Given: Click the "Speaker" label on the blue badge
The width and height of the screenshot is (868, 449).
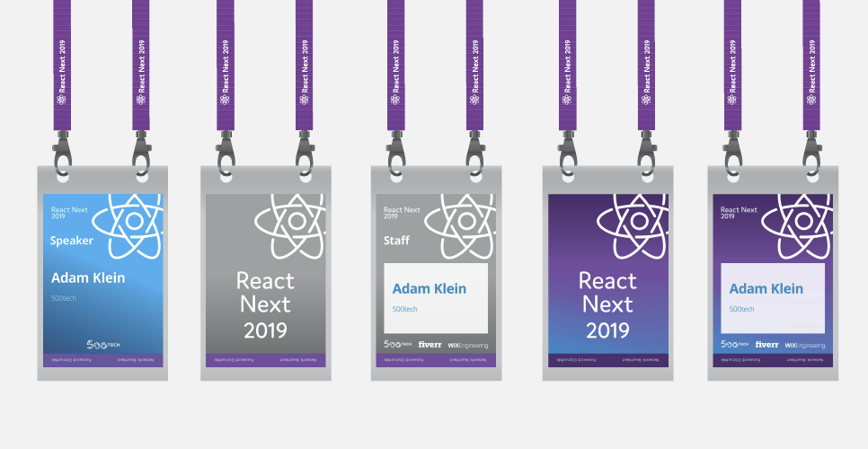Looking at the screenshot, I should pyautogui.click(x=71, y=241).
